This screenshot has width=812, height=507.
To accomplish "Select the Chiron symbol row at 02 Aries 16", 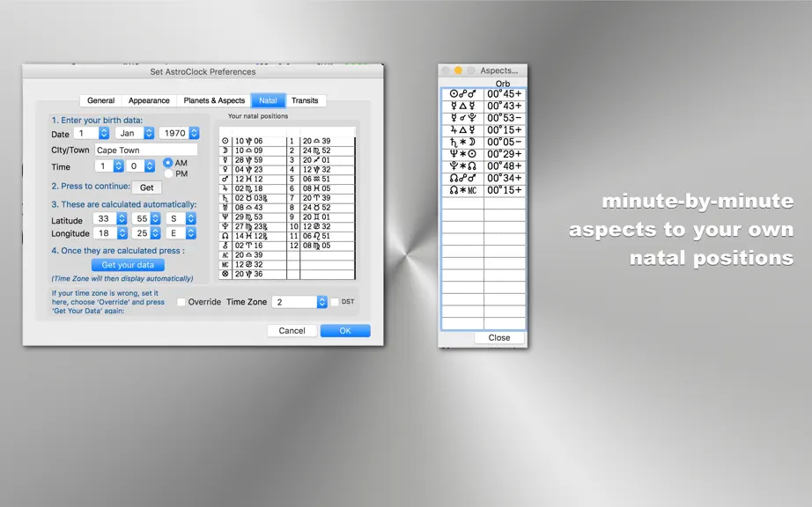I will (253, 246).
